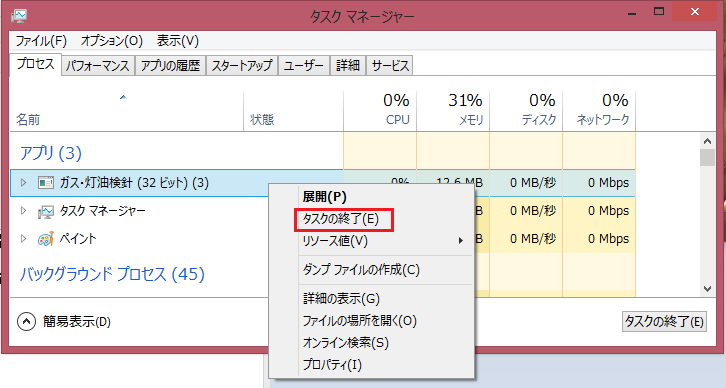Collapse view with 簡易表示 circle arrow icon
Image resolution: width=726 pixels, height=388 pixels.
[x=26, y=321]
